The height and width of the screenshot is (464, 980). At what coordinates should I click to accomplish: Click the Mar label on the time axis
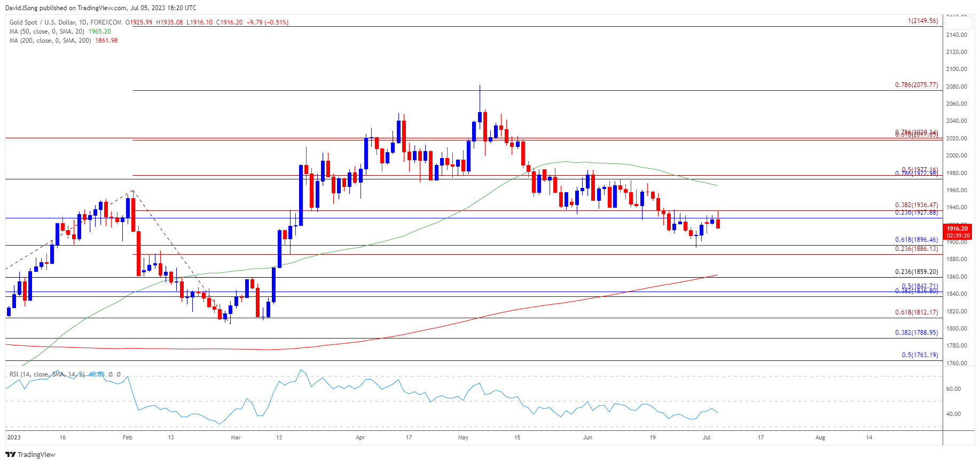(236, 437)
